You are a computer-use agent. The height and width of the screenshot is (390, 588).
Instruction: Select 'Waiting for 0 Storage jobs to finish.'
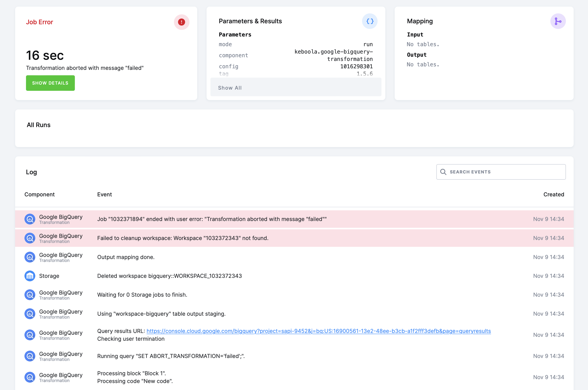142,295
